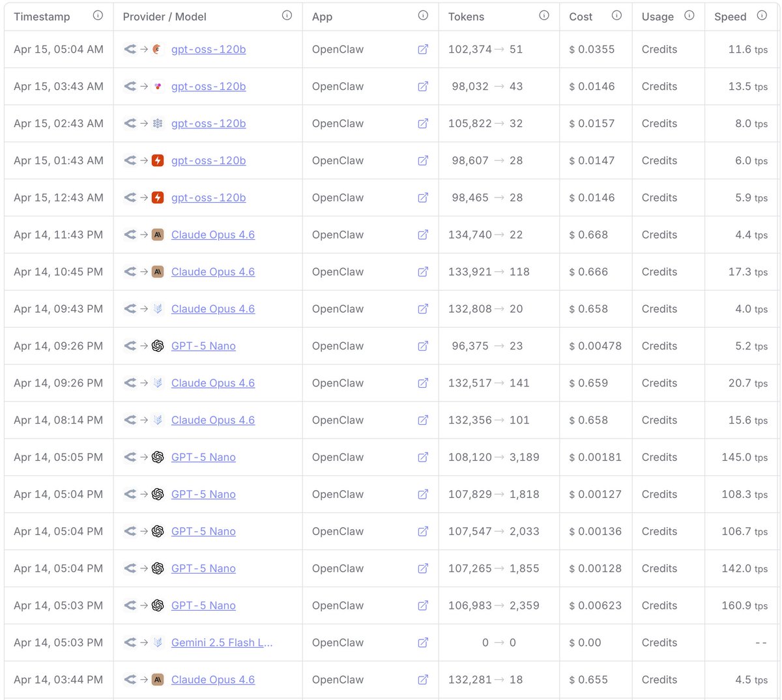
Task: Click the $ 0.00 cost cell
Action: (x=585, y=643)
